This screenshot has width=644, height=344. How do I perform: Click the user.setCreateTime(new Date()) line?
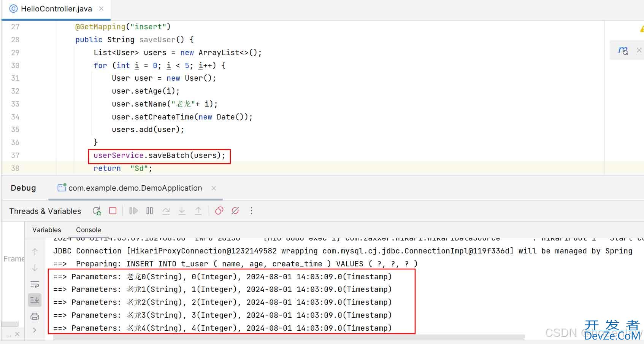click(x=182, y=117)
